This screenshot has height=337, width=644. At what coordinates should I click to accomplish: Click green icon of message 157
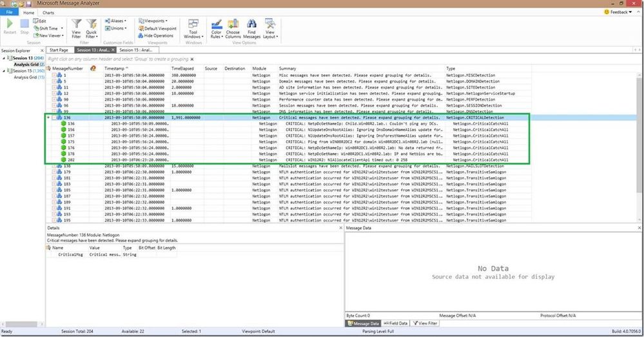(x=63, y=136)
